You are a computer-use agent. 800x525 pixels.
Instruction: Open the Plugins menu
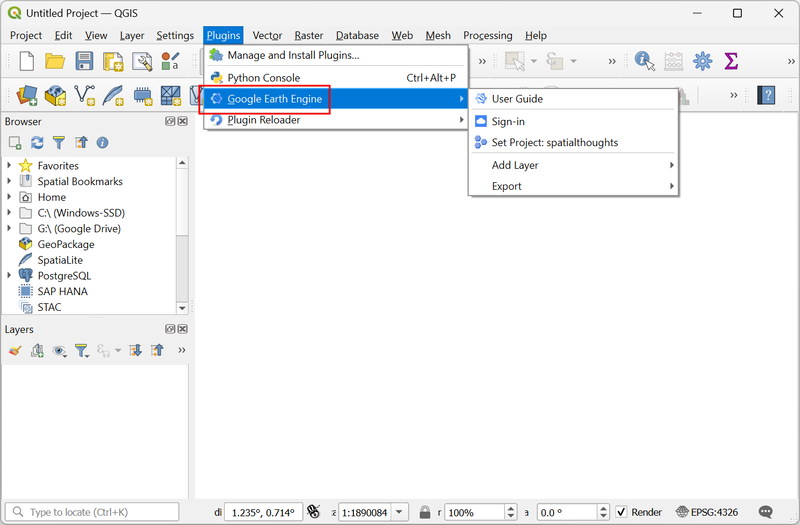click(x=223, y=35)
